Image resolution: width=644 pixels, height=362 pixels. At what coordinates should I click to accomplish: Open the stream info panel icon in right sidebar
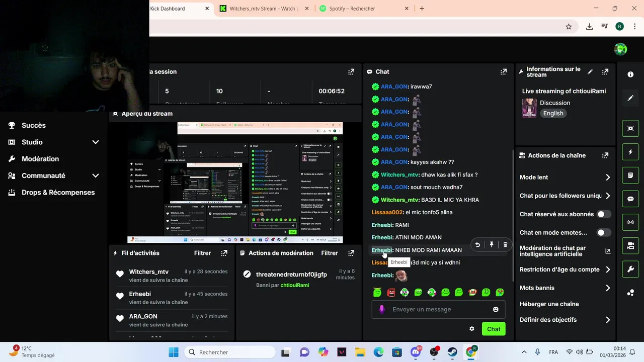pos(630,74)
